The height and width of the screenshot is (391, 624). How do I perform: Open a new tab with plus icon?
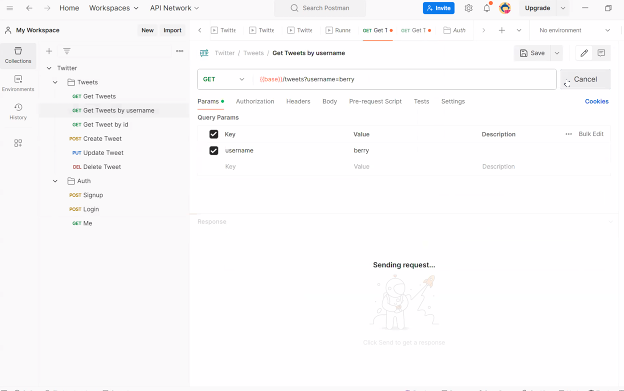point(502,30)
